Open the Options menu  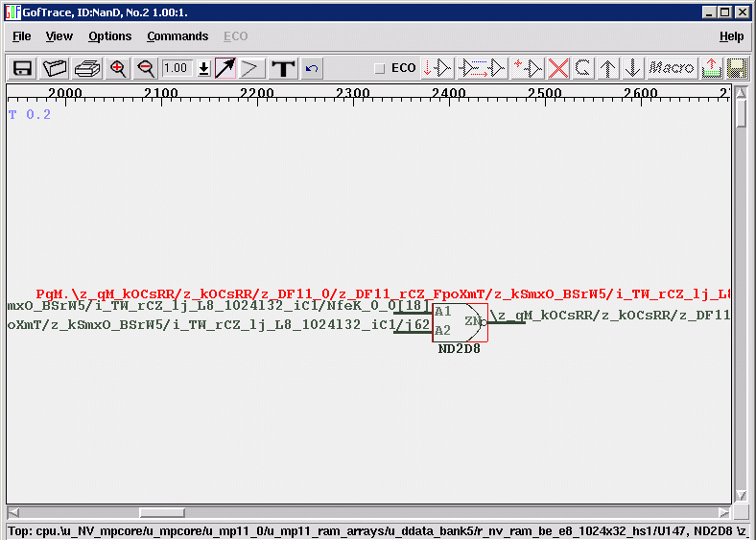click(x=109, y=36)
